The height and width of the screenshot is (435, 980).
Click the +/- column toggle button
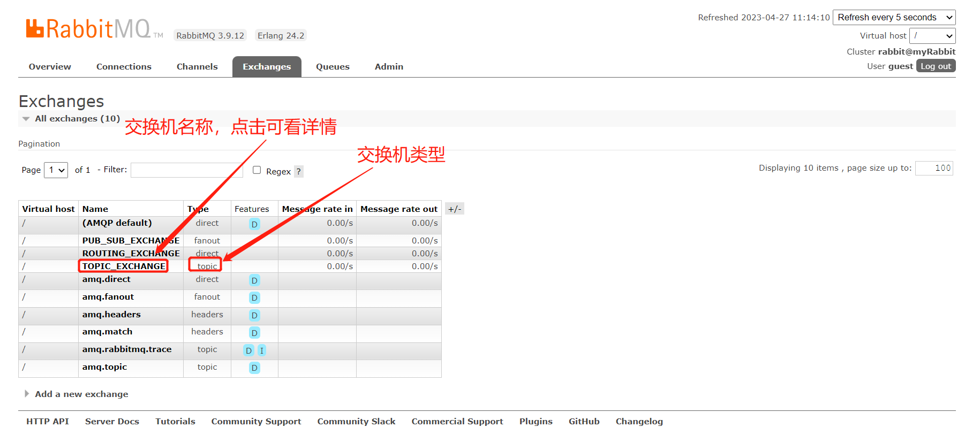point(454,209)
